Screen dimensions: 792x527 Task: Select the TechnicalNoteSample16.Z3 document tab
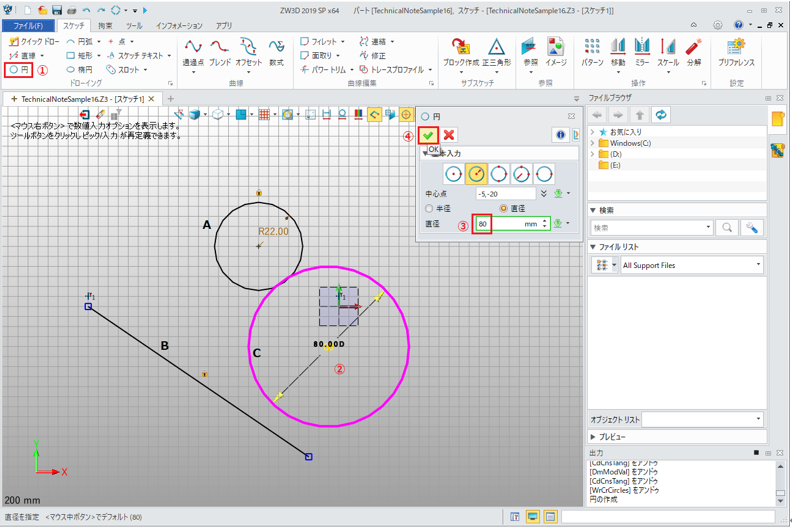click(x=82, y=99)
